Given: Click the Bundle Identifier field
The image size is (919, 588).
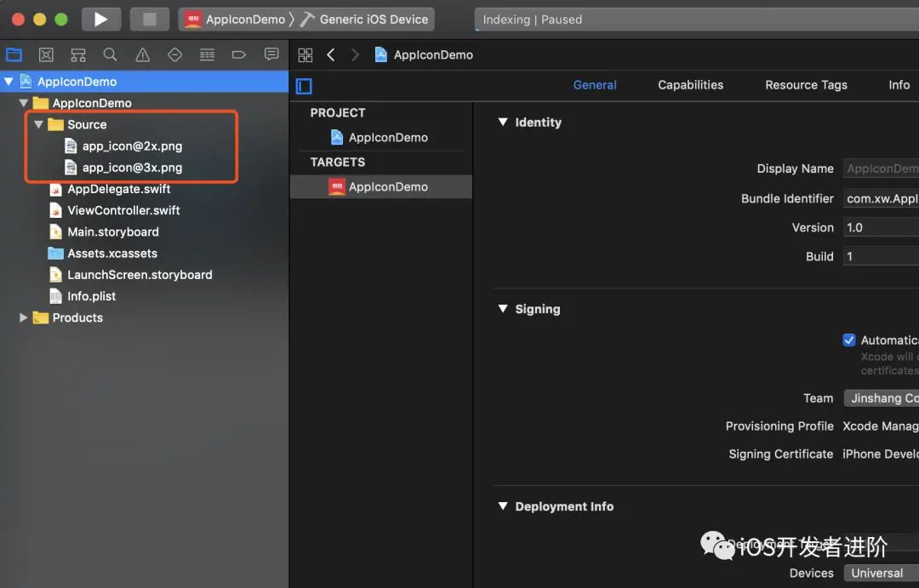Looking at the screenshot, I should click(881, 199).
